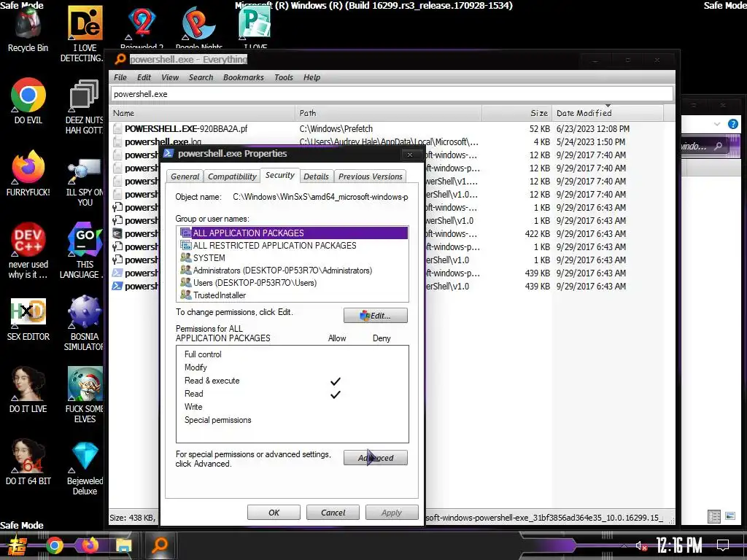Switch to large icons view in background window

coord(729,516)
